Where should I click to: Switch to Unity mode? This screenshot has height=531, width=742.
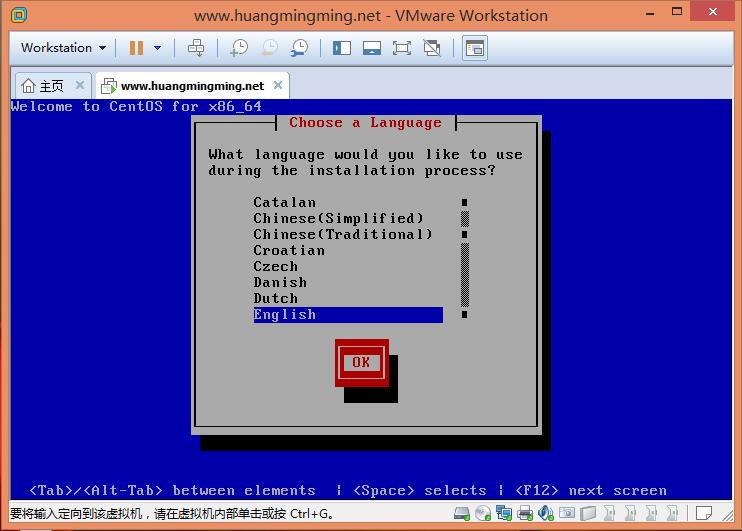coord(432,48)
